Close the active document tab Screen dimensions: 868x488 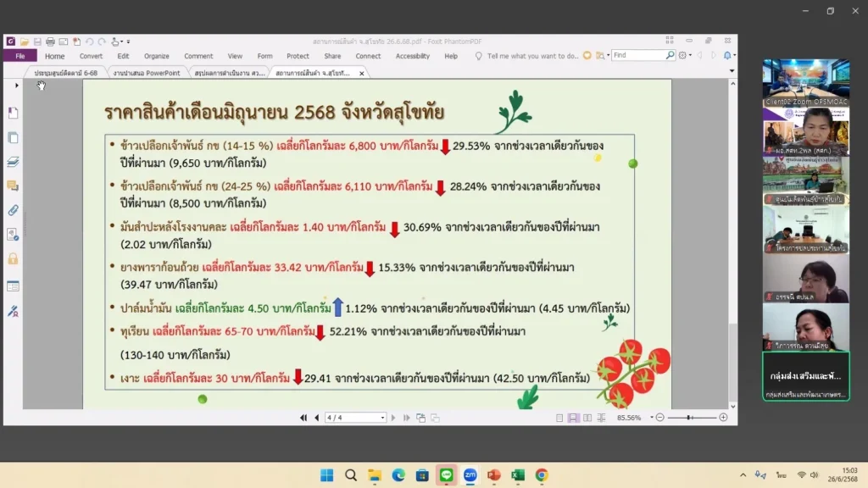[361, 73]
